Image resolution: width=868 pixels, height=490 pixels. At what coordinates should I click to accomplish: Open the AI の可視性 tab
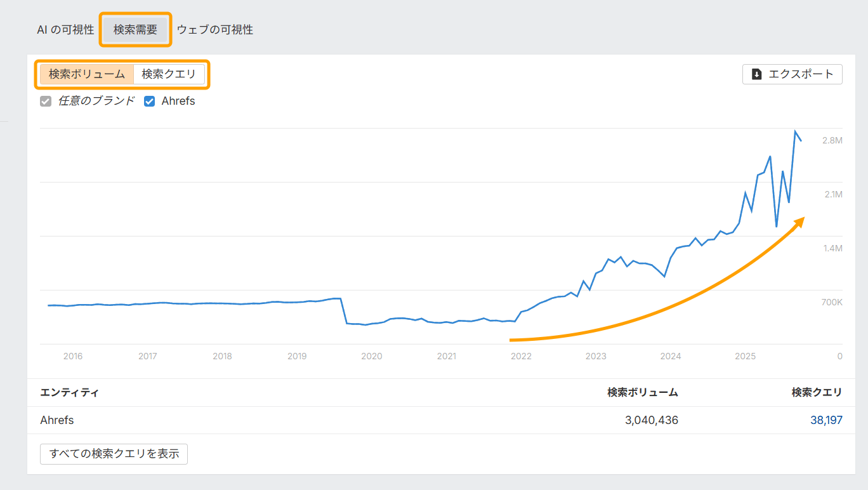click(65, 30)
